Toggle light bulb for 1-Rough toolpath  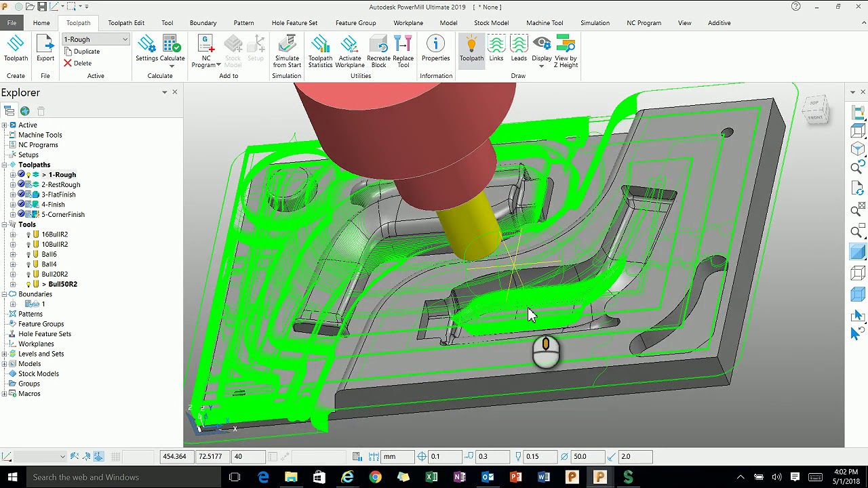(28, 175)
